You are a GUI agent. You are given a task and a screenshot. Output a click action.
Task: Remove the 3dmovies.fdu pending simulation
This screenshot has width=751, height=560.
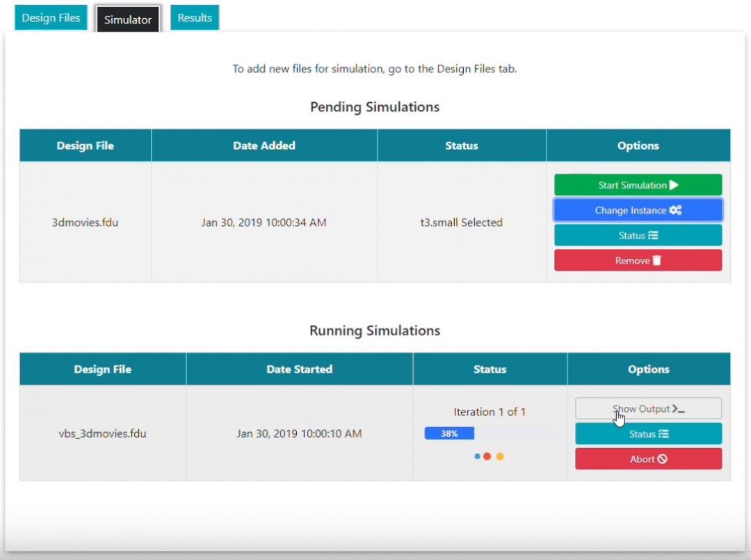tap(638, 260)
